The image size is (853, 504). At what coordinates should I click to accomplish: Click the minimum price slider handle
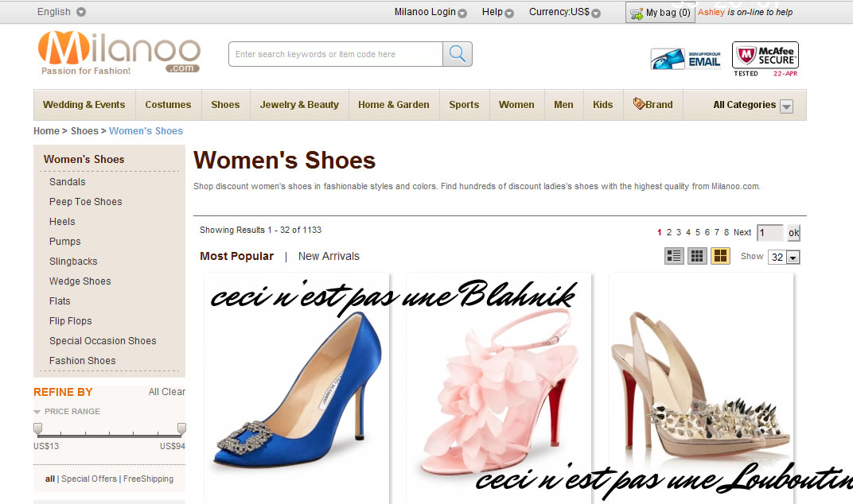coord(37,429)
